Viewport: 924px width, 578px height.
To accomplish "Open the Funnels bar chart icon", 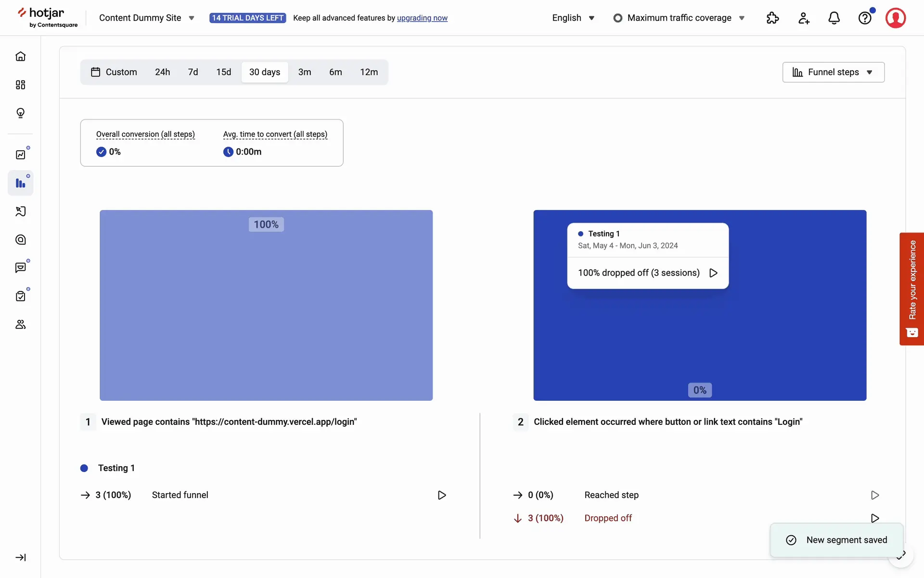I will (20, 183).
